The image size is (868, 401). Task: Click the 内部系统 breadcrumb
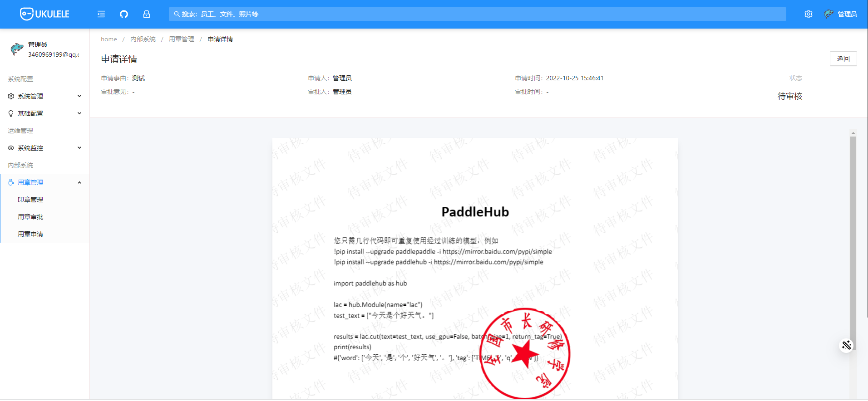(x=143, y=39)
